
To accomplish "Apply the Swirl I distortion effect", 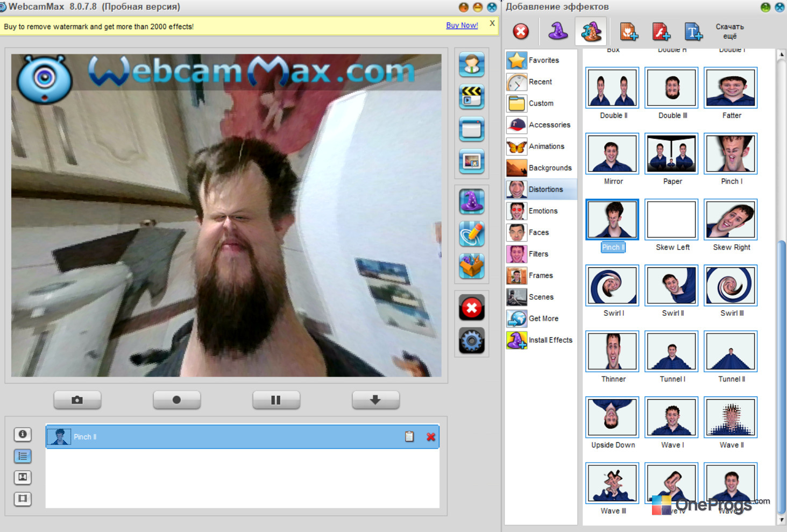I will (x=612, y=285).
